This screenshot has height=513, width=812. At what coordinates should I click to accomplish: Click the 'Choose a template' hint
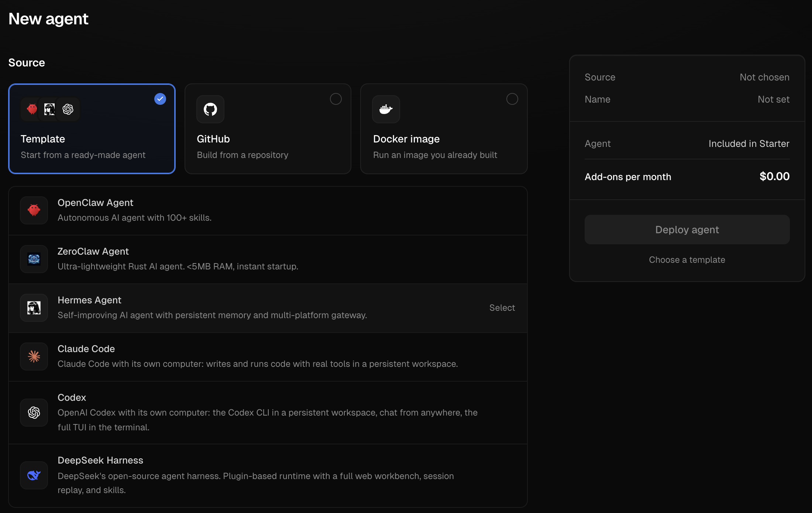687,260
